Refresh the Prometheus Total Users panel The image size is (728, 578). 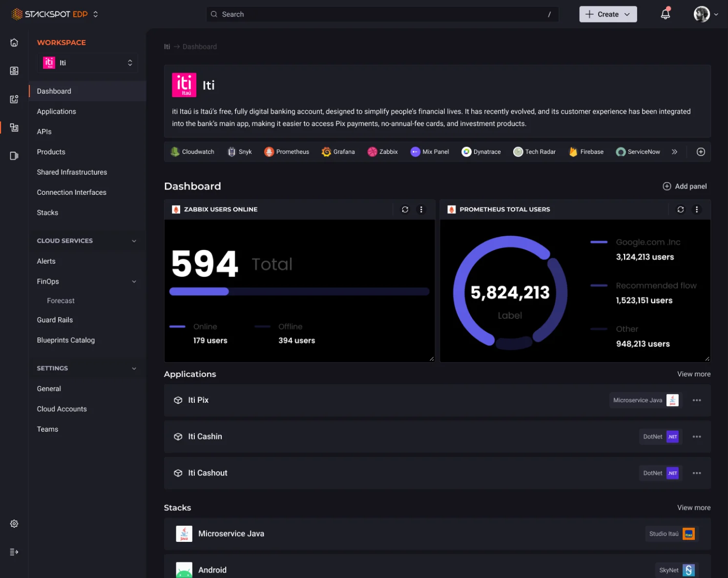[680, 209]
